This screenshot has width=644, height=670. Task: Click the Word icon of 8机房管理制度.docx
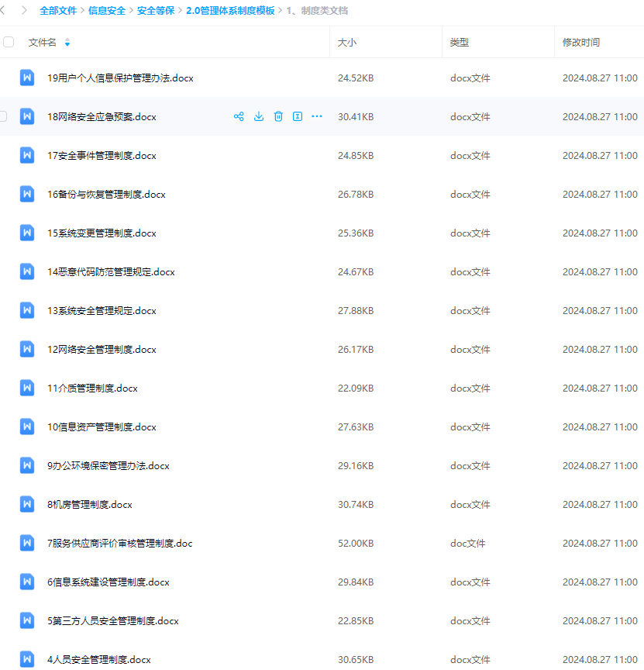[27, 504]
